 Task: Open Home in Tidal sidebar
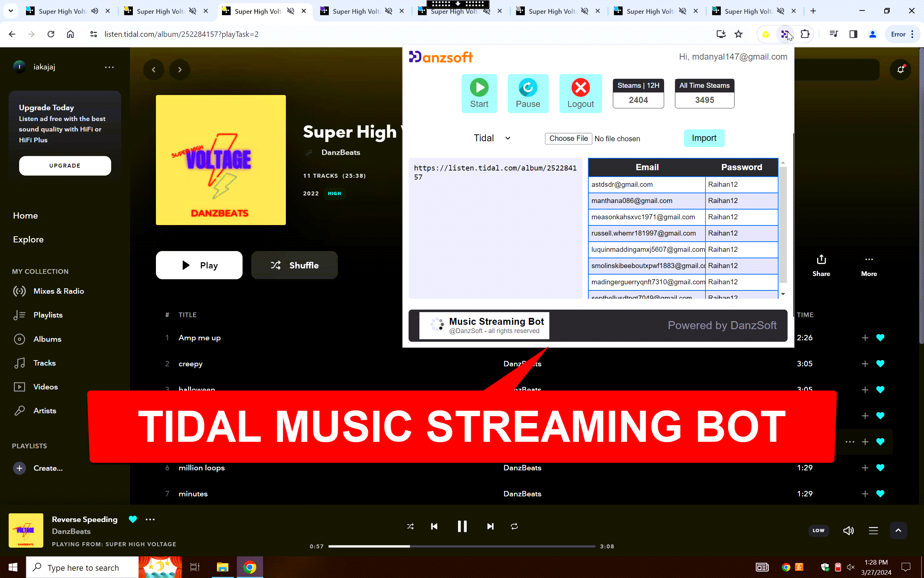[x=25, y=216]
